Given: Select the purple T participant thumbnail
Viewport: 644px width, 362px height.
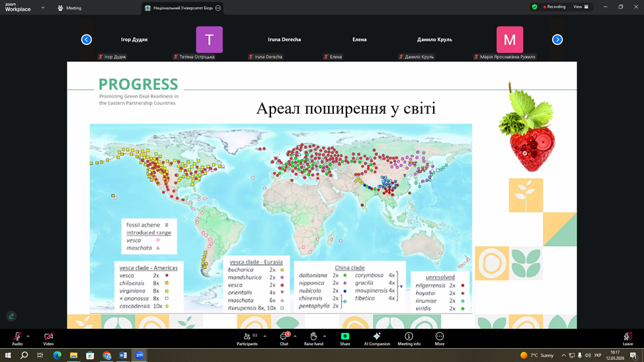Looking at the screenshot, I should click(209, 40).
